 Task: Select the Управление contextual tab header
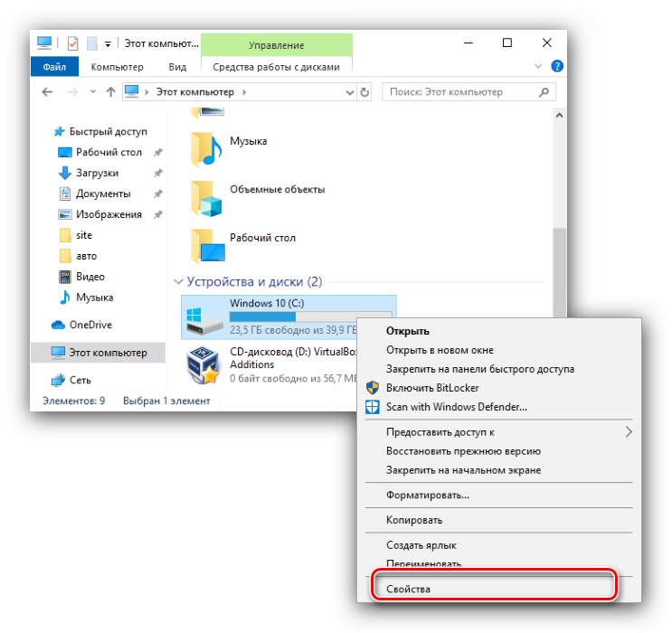(x=277, y=45)
